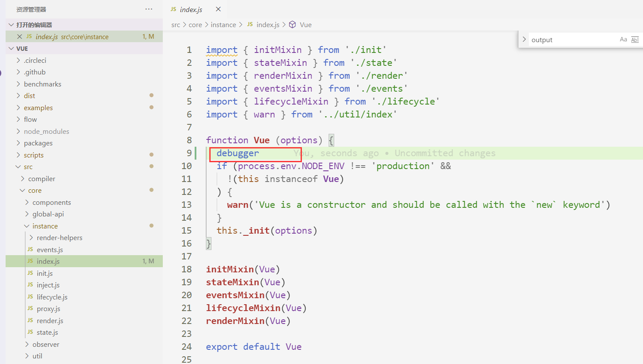The height and width of the screenshot is (364, 643).
Task: Click the debugger statement on line 9
Action: click(x=238, y=153)
